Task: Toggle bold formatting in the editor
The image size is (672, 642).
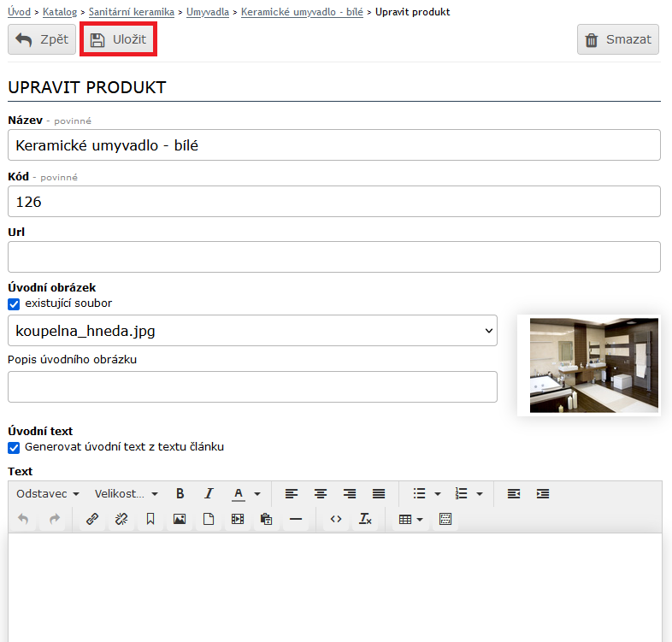Action: [x=180, y=493]
